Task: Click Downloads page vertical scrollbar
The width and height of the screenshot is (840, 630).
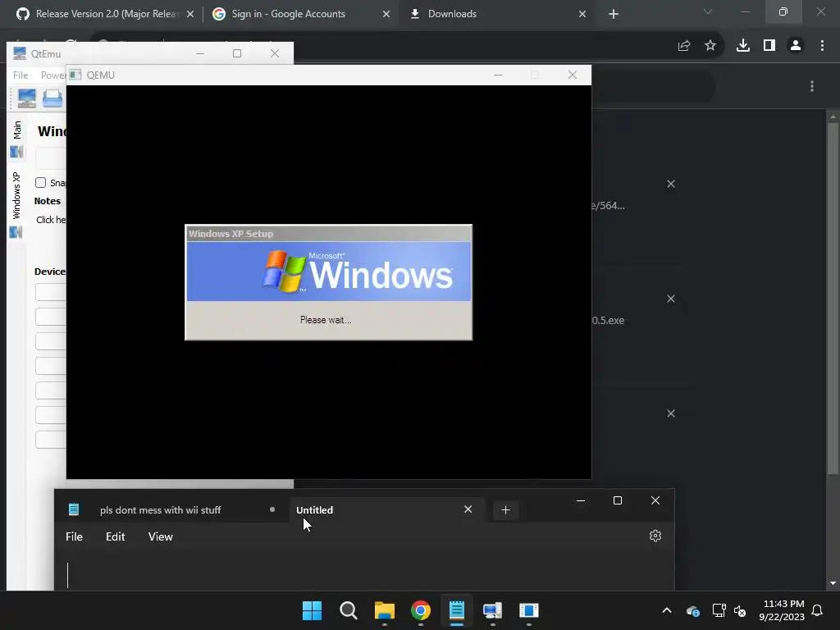Action: pyautogui.click(x=833, y=299)
